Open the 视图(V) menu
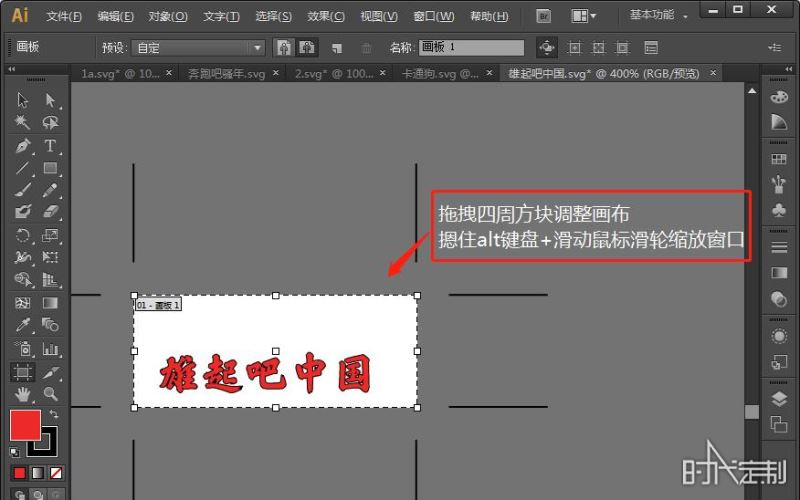Viewport: 800px width, 500px height. point(379,16)
